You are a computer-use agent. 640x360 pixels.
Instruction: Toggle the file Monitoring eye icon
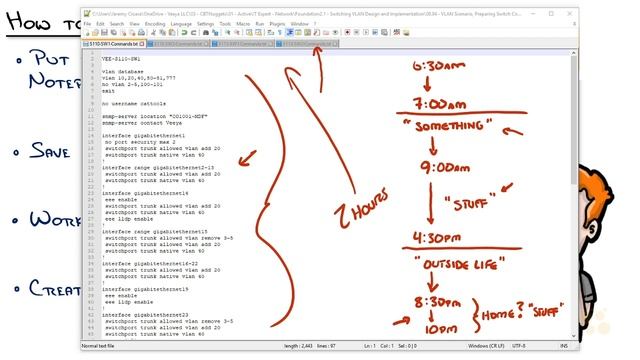[x=335, y=33]
